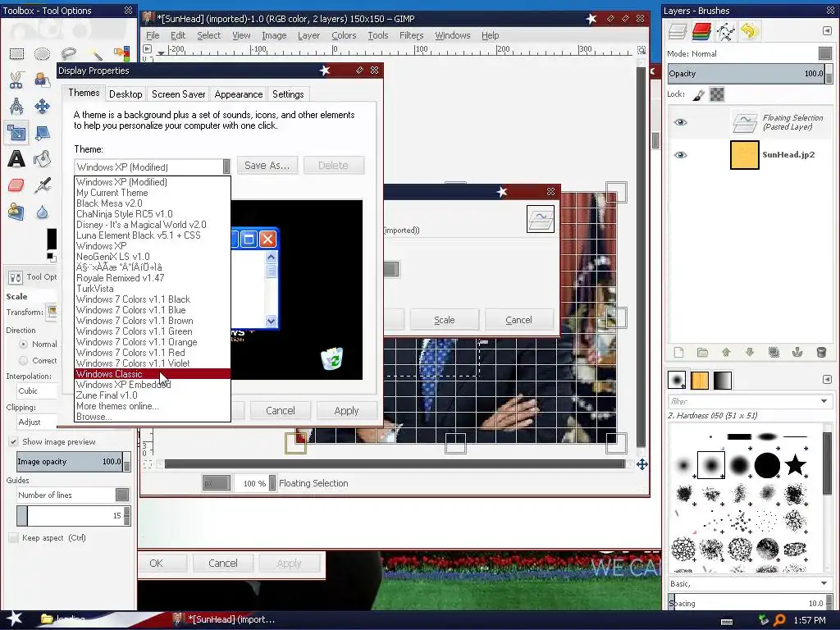Select the Select by Color tool

click(x=121, y=53)
